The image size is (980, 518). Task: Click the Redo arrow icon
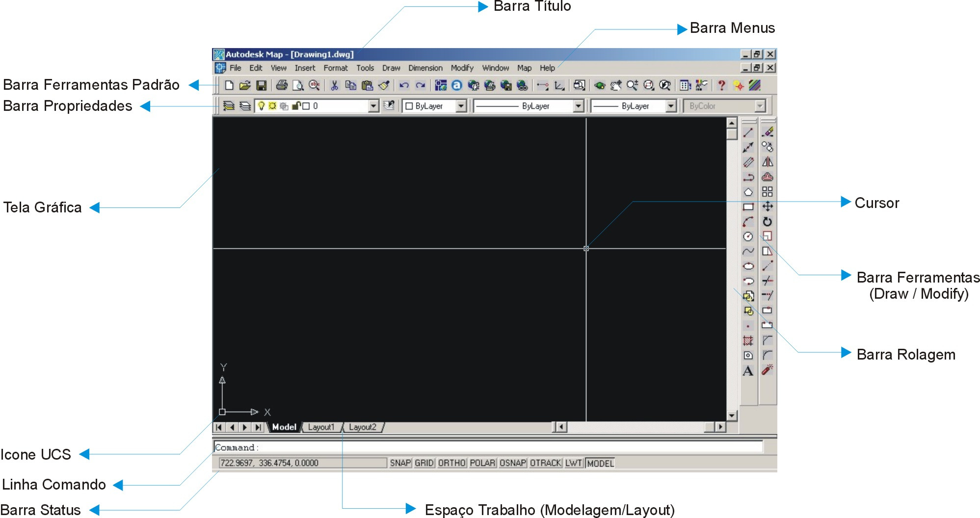click(x=421, y=85)
